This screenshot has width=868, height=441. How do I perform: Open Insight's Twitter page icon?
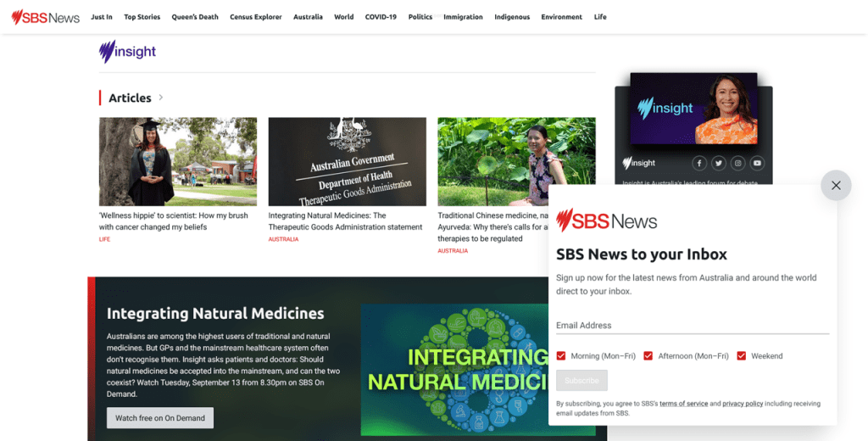[719, 163]
